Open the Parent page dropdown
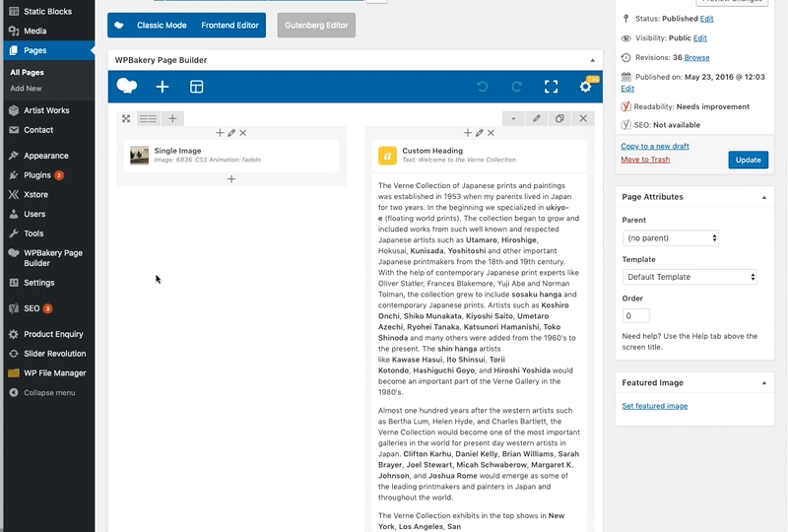 click(671, 237)
